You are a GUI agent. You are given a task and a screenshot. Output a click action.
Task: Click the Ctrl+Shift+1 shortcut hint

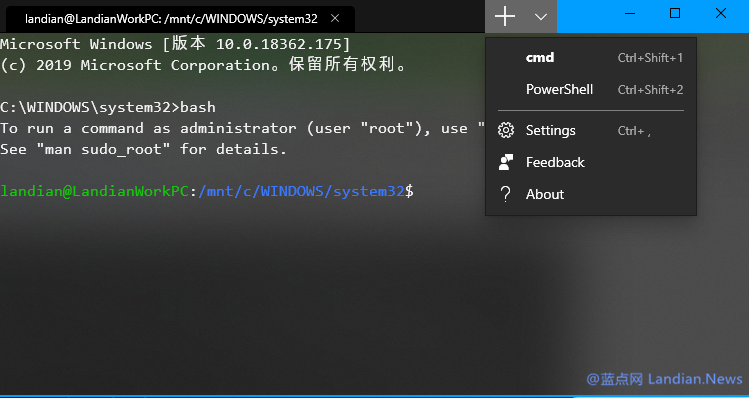pos(650,58)
